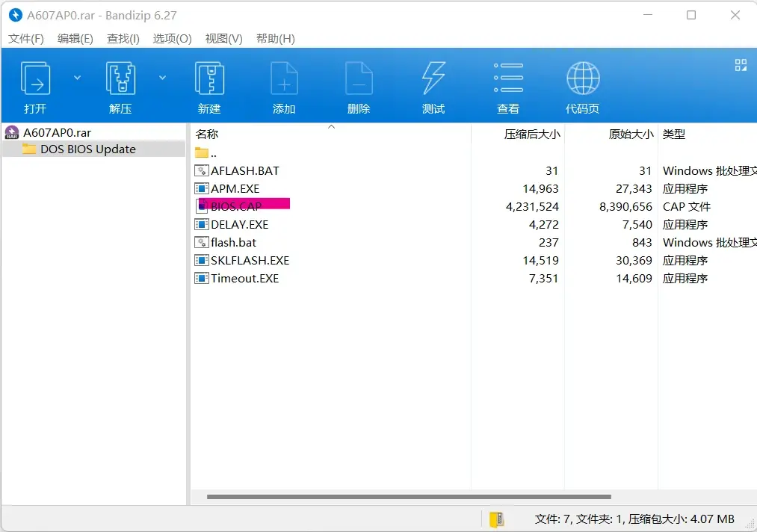Click the Test (测试) lightning icon
The width and height of the screenshot is (757, 532).
tap(433, 78)
